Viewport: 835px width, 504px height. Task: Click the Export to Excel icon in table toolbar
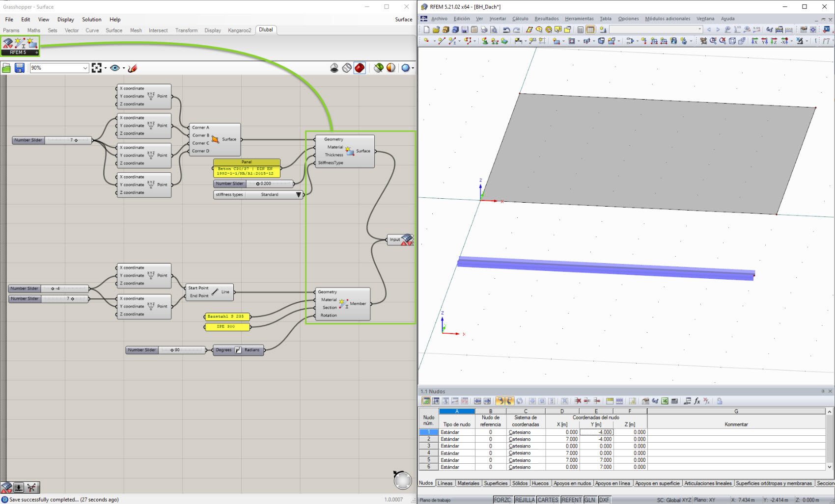(x=665, y=401)
